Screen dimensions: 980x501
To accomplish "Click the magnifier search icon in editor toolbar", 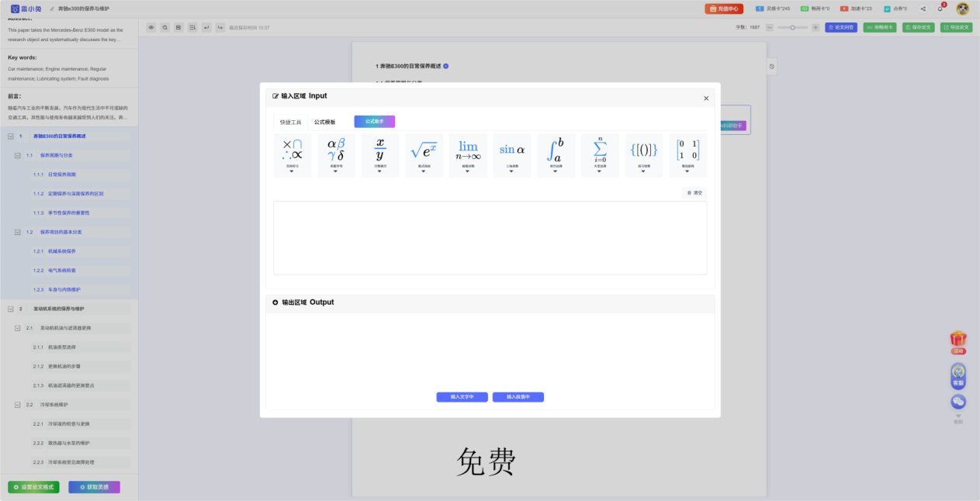I will click(x=165, y=27).
